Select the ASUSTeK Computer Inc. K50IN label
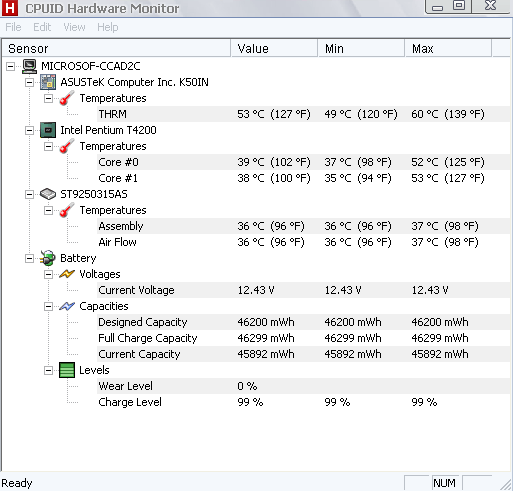 coord(134,82)
